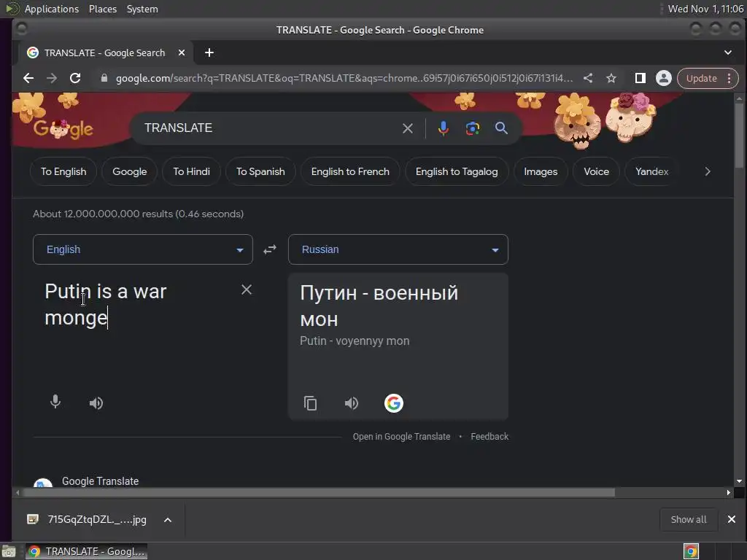Select the Voice chip

click(x=597, y=171)
